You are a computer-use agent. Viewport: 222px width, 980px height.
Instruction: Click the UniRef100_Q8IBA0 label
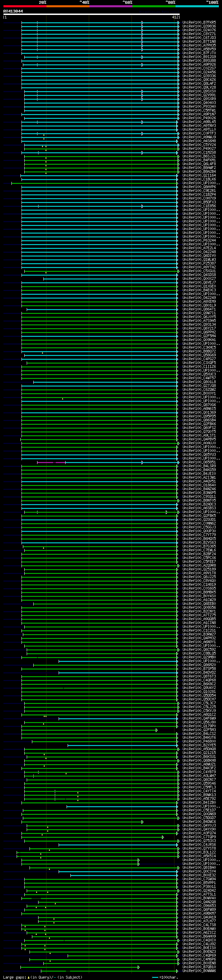click(x=199, y=868)
